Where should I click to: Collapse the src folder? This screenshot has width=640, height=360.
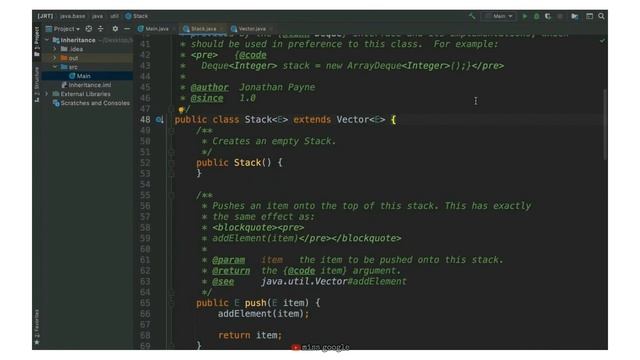click(55, 67)
